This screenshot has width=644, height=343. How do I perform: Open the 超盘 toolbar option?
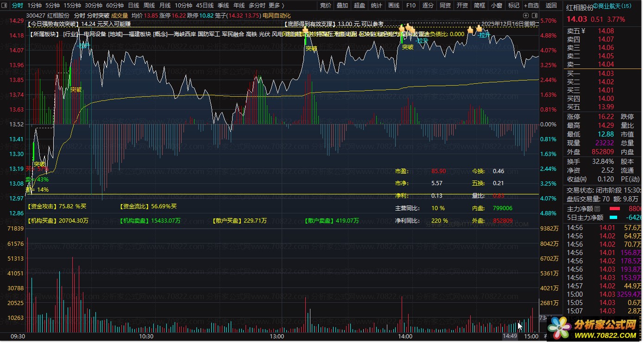click(360, 6)
